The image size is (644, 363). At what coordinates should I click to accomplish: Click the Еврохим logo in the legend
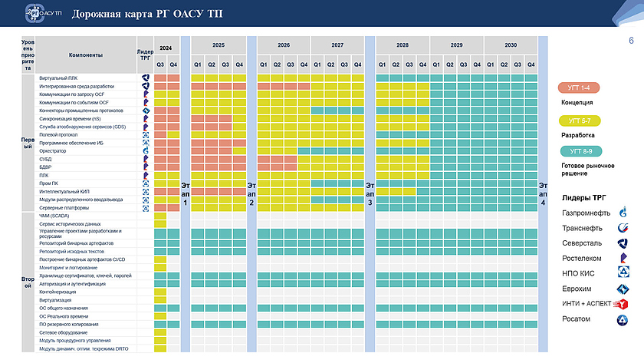624,289
